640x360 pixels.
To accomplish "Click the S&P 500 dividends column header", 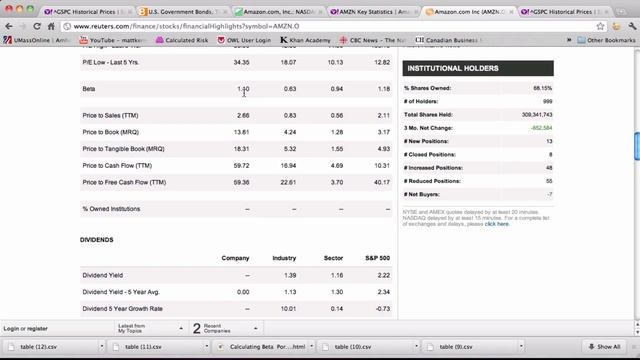I will click(x=378, y=258).
